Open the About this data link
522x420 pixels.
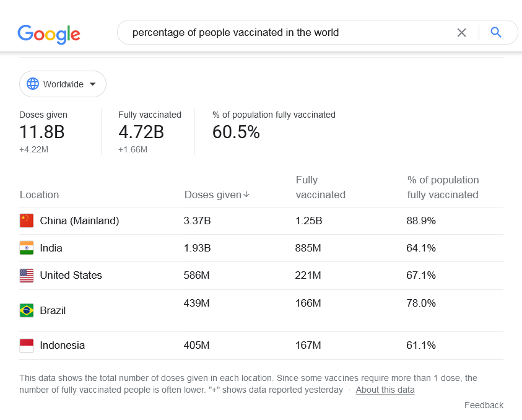pyautogui.click(x=385, y=390)
